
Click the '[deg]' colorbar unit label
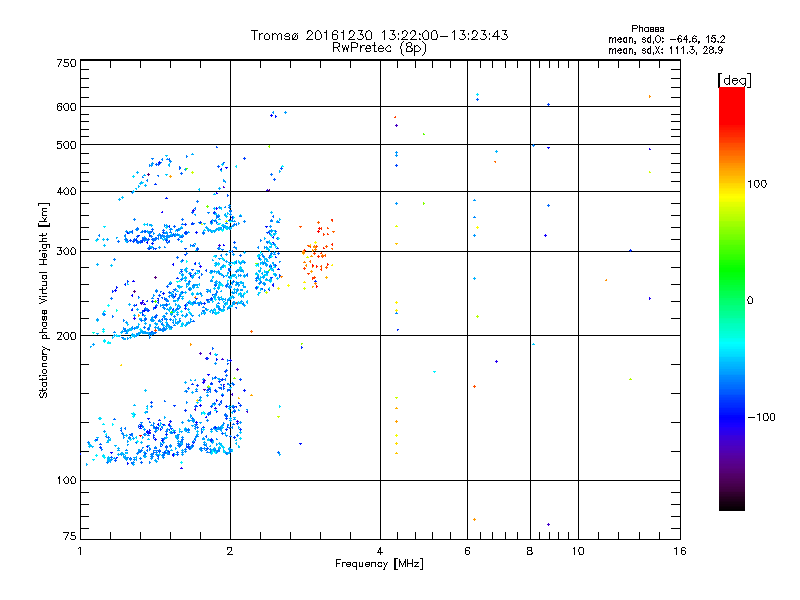[734, 80]
